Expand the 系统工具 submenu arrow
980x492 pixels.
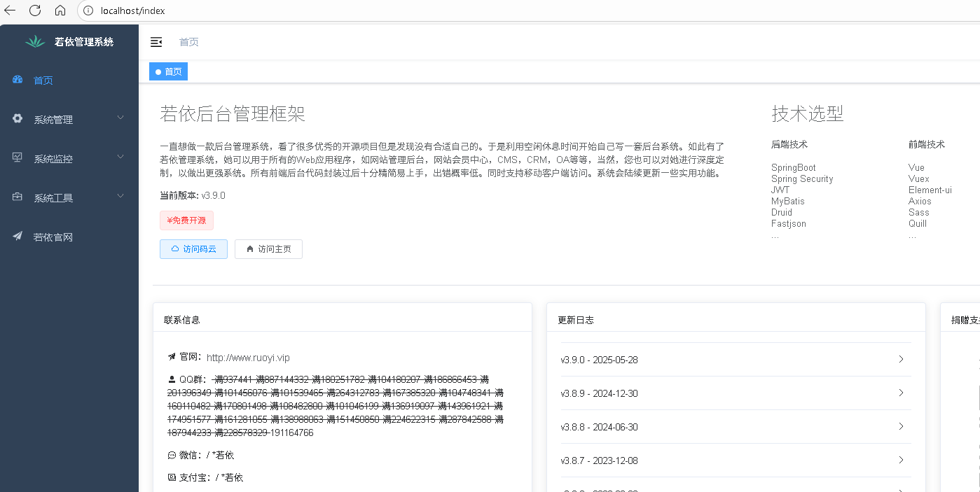[120, 197]
